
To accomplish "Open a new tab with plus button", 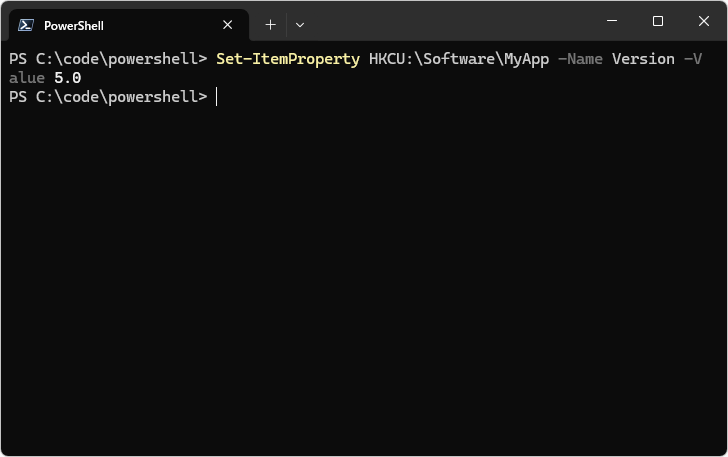I will point(270,25).
